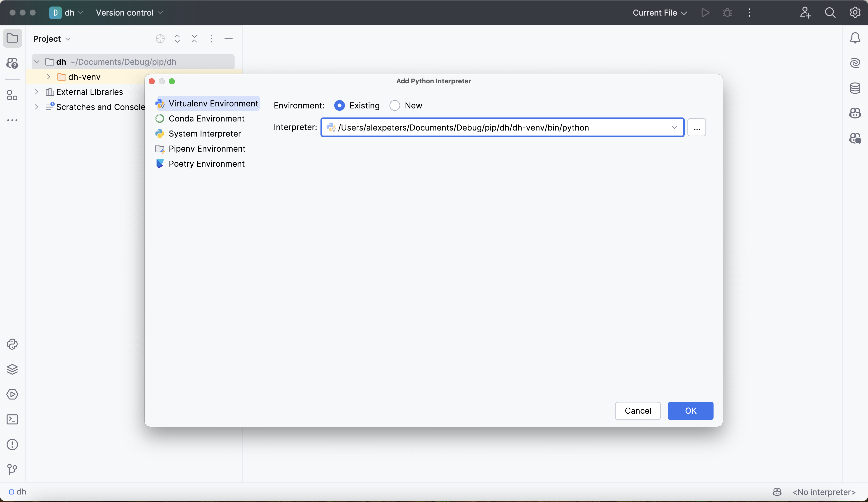Open the Database tool window

[855, 88]
